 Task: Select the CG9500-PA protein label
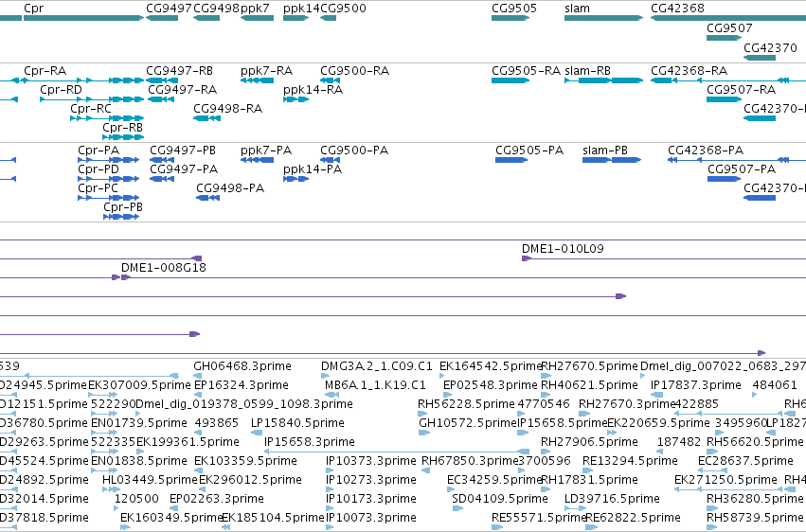[x=354, y=151]
